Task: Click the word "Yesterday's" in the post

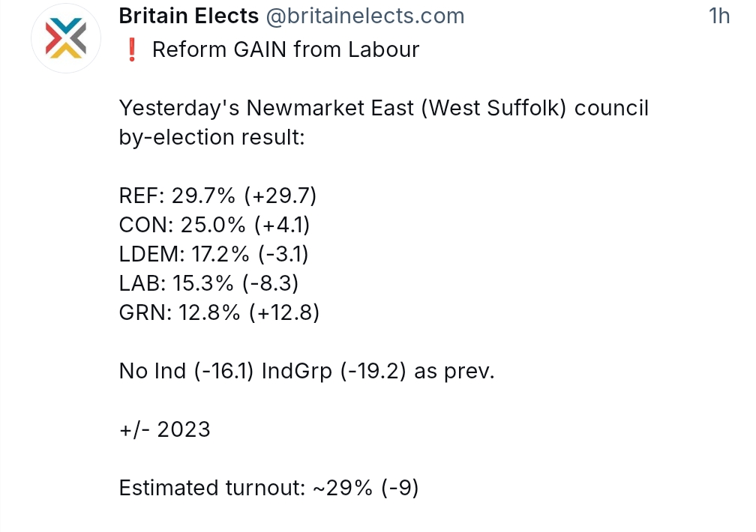Action: [x=178, y=109]
